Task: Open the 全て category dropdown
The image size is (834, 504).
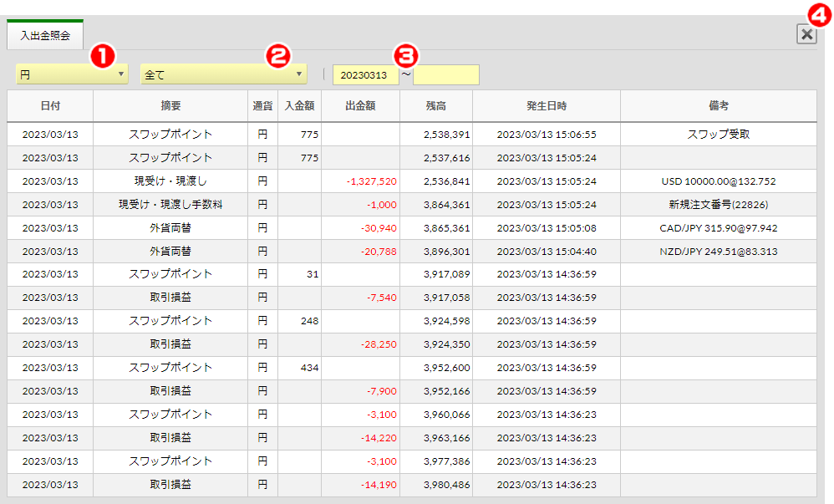Action: point(223,74)
